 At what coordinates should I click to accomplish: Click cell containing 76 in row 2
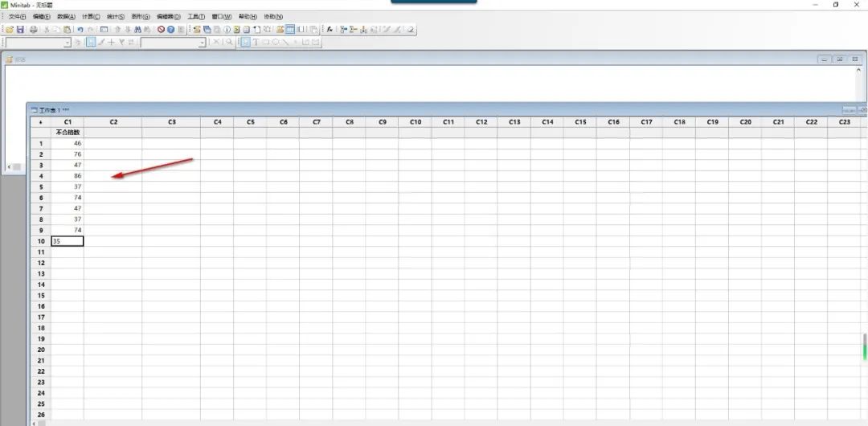[x=68, y=154]
